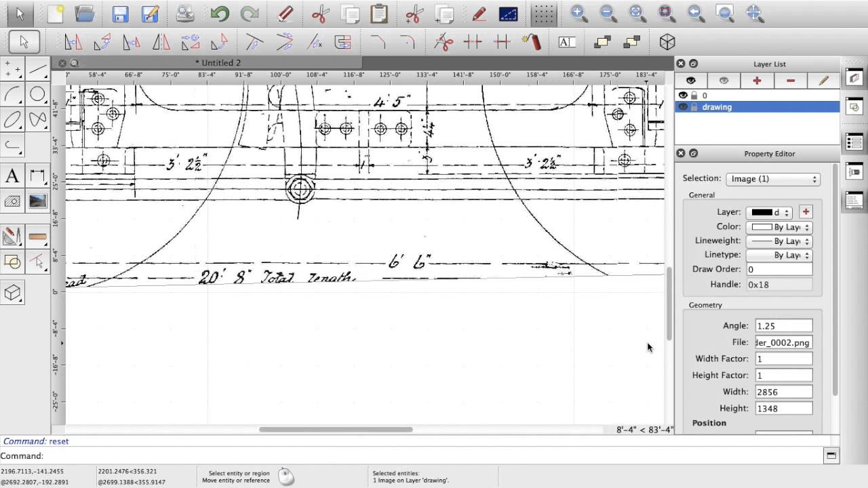Paste from clipboard icon
The image size is (868, 488).
coord(379,14)
